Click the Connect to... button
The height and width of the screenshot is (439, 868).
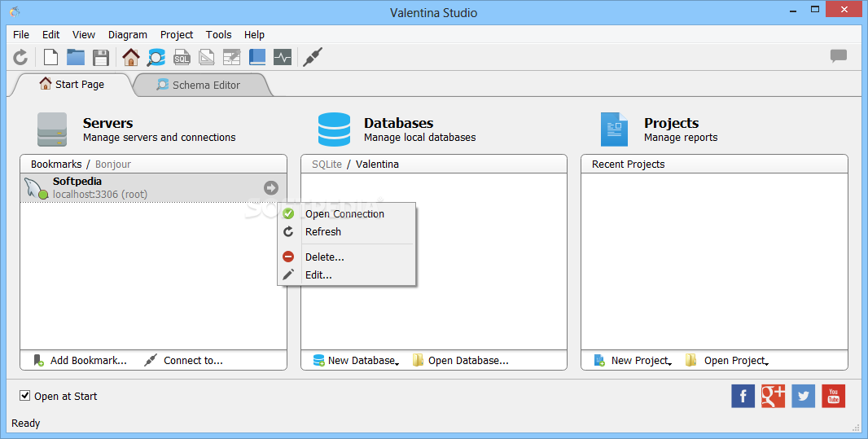183,360
